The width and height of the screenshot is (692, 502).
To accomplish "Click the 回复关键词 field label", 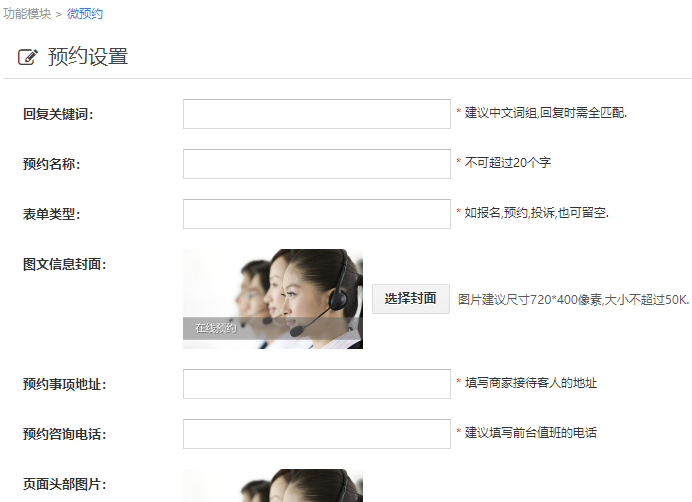I will [x=58, y=114].
